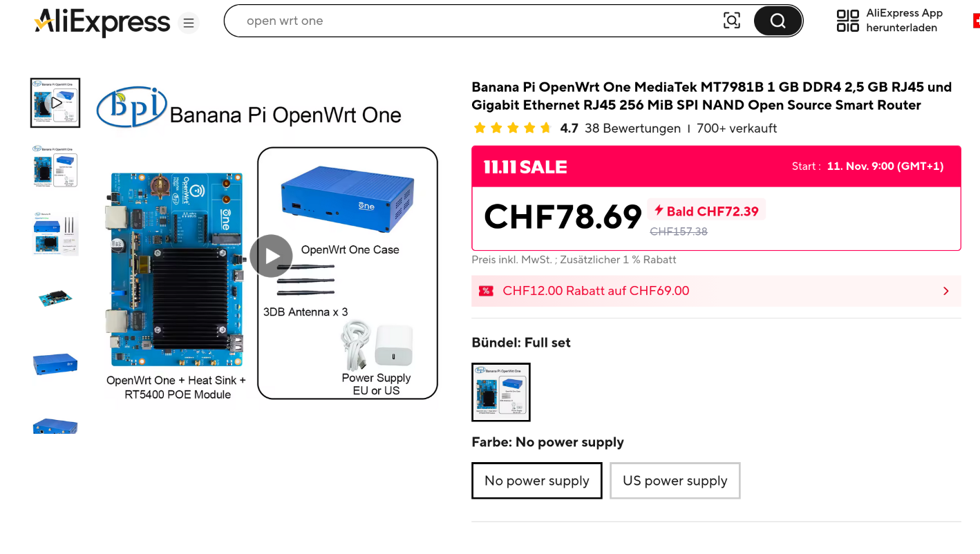Click the red coupon tag icon

(486, 291)
